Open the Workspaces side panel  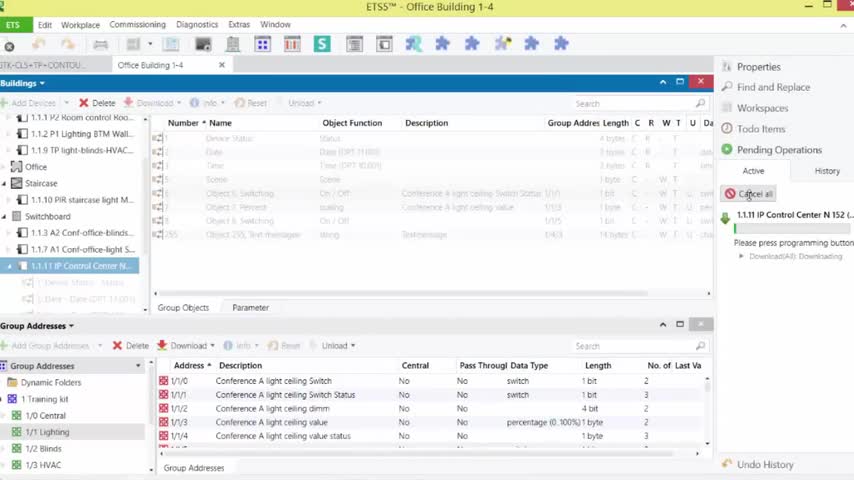point(762,108)
